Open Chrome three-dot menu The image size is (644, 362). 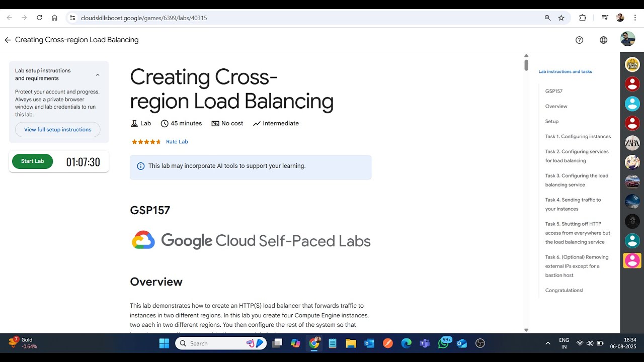point(635,18)
